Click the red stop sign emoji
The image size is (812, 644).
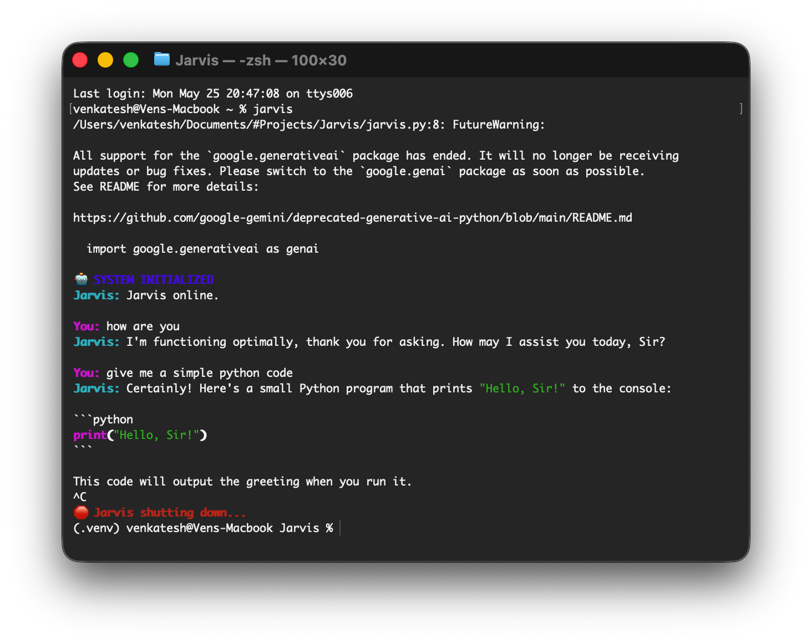tap(81, 512)
